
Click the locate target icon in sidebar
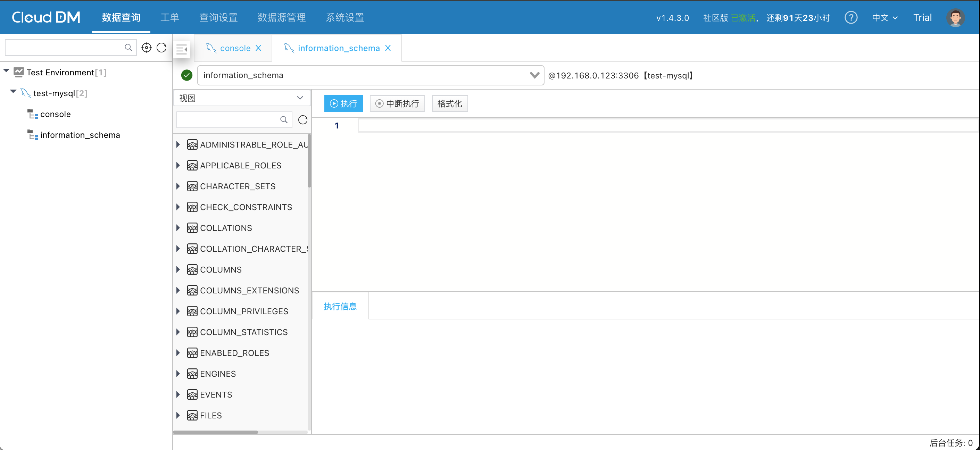click(147, 48)
